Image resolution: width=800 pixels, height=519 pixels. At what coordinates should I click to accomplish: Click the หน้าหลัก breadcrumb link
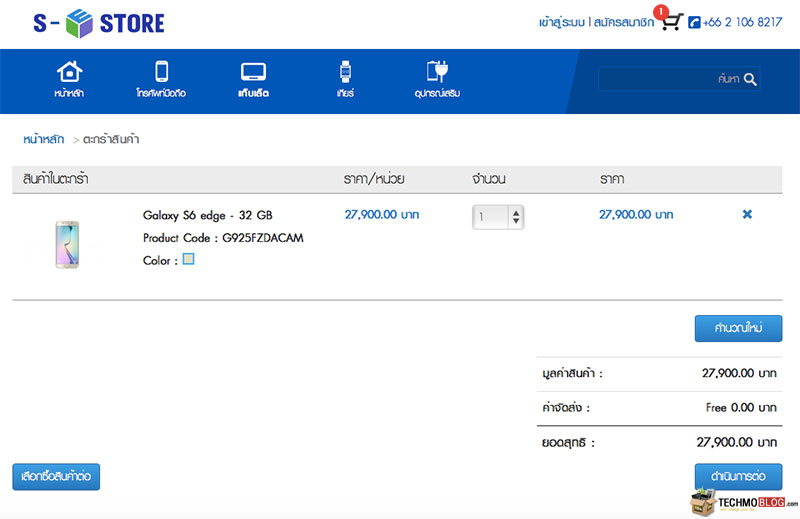tap(43, 139)
